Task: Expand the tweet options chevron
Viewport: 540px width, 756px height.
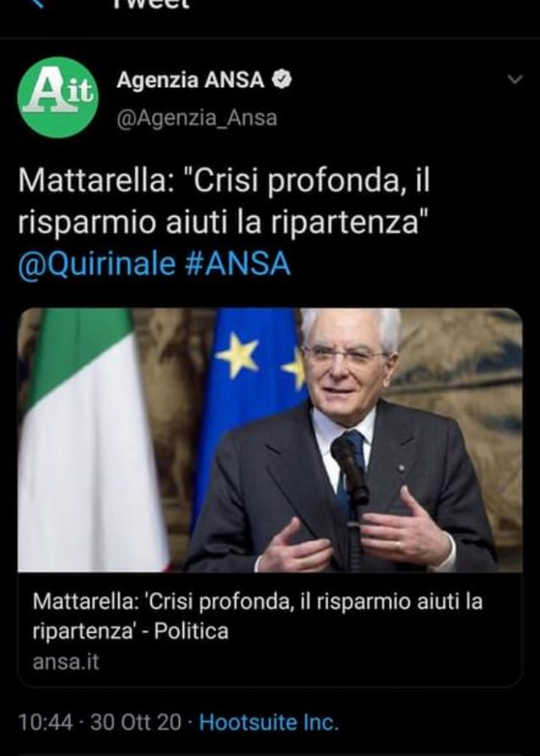Action: (515, 79)
